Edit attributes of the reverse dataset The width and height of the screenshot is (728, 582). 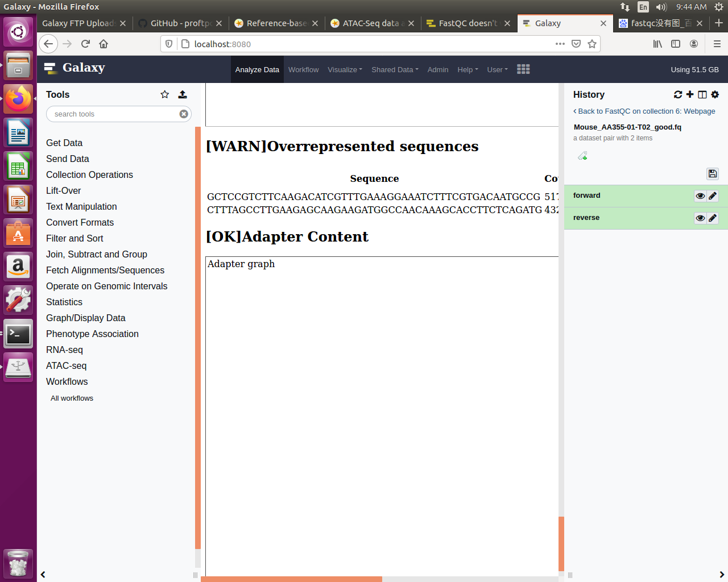[x=713, y=218]
